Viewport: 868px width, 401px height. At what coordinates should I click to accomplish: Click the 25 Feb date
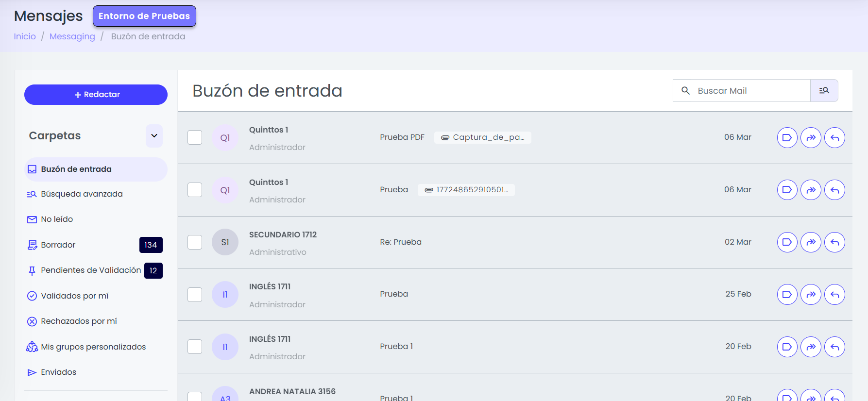(738, 294)
